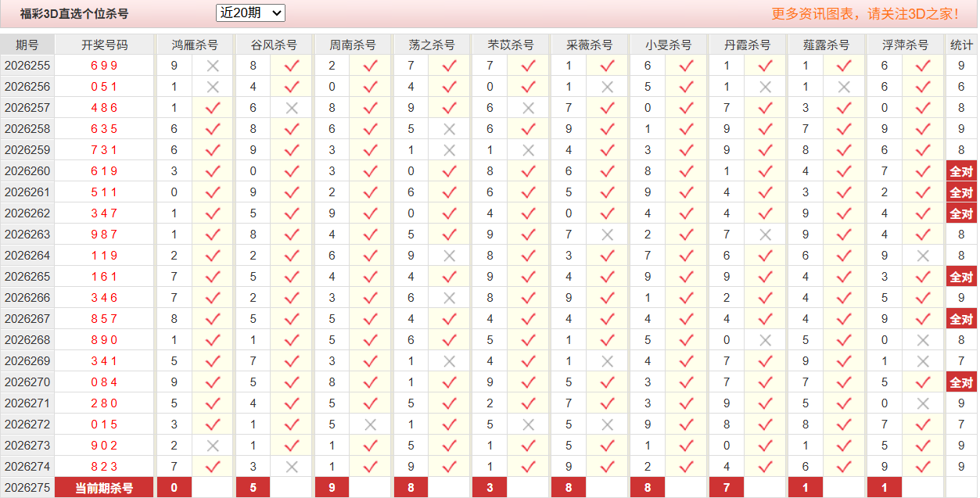Screen dimensions: 980x498
Task: Click the red check for 丹霞杀号 in row 2026261
Action: (x=766, y=192)
